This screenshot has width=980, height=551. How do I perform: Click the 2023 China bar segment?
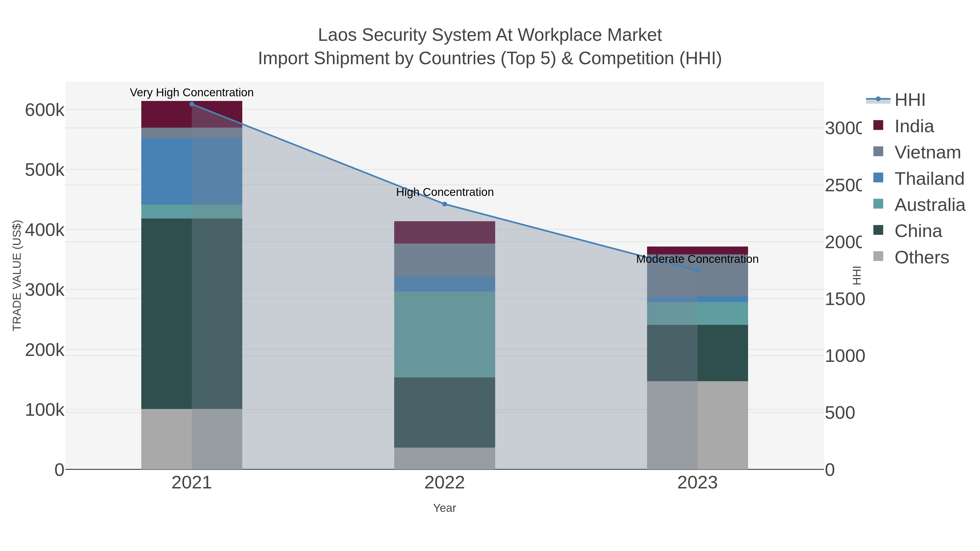tap(697, 353)
